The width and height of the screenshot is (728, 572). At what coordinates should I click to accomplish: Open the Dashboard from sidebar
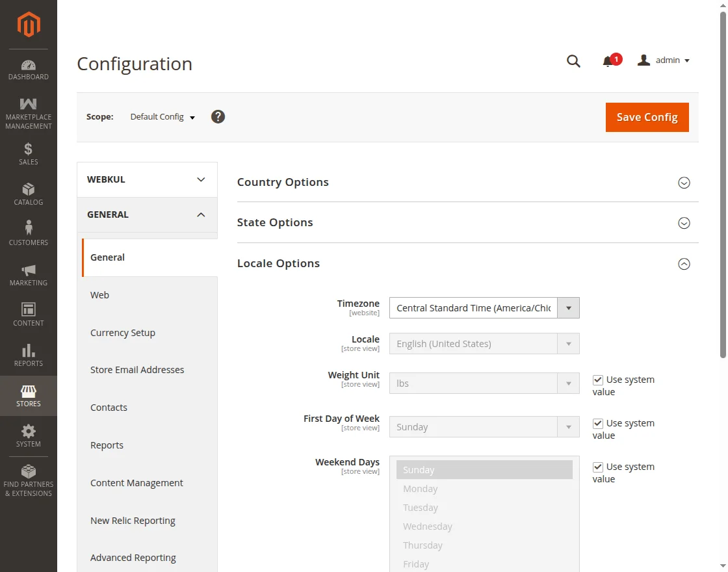tap(29, 70)
